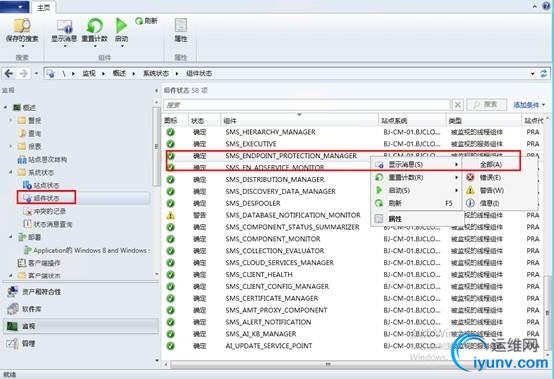
Task: Click the component search input field
Action: 306,105
